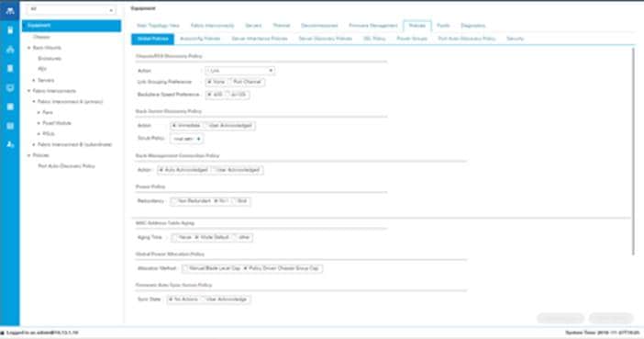Select None for Link Grouping Preference

point(209,82)
